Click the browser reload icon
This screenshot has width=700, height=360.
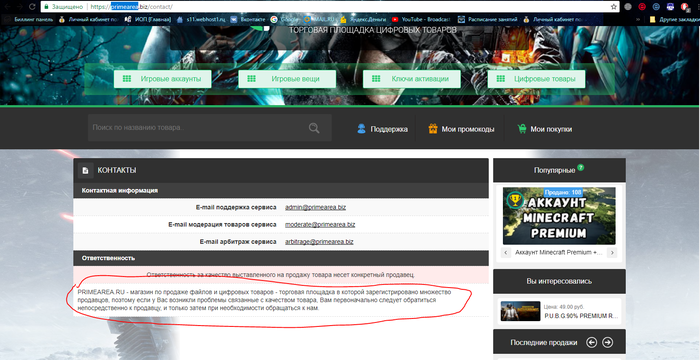coord(32,7)
